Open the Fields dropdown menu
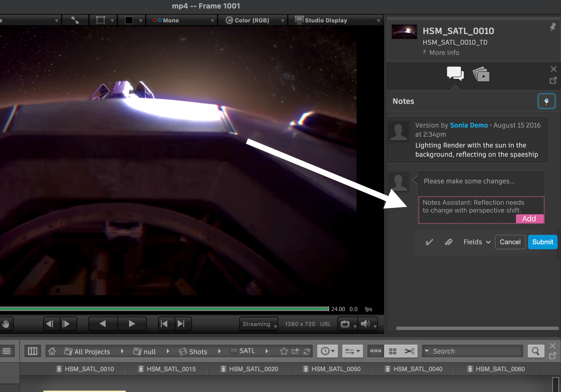The image size is (561, 392). click(x=477, y=242)
